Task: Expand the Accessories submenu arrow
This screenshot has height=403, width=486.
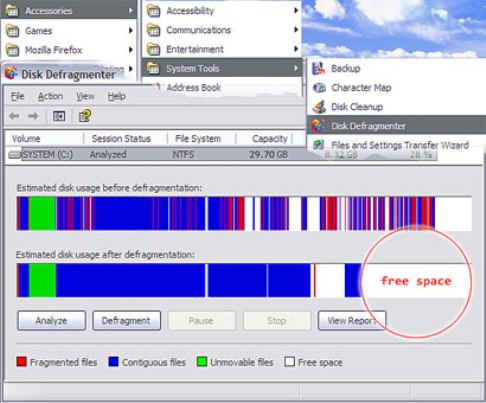Action: pos(131,11)
